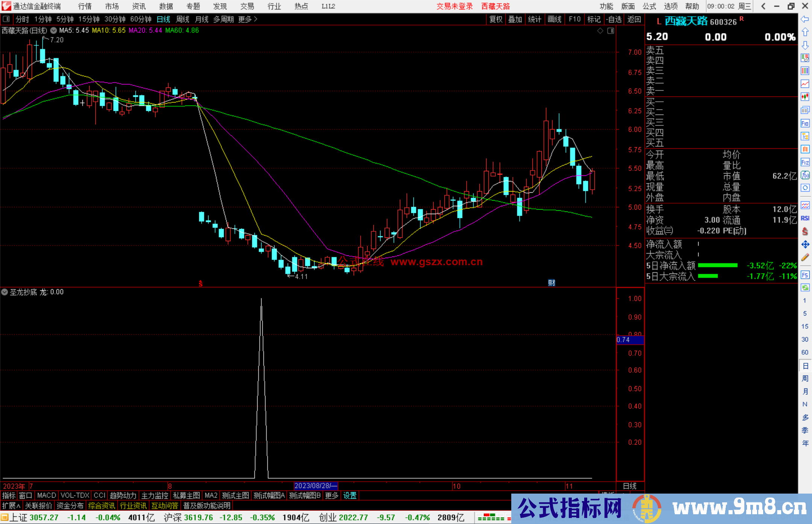Expand the 更多 period options
This screenshot has width=812, height=524.
(x=248, y=19)
